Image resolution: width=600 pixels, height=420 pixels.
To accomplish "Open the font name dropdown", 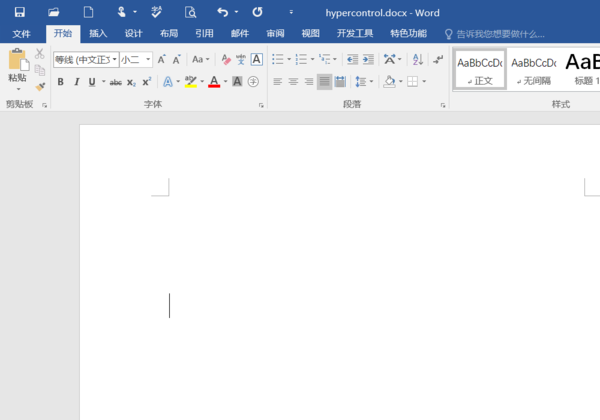I will click(x=114, y=59).
